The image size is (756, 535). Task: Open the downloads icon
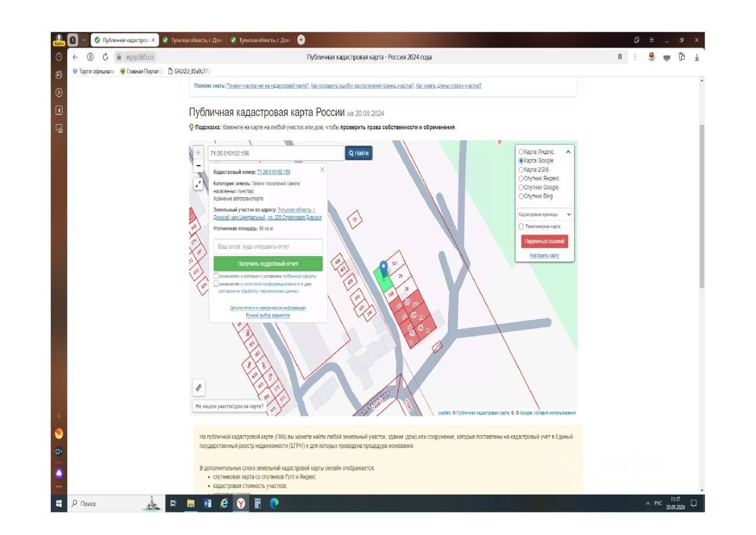[697, 57]
